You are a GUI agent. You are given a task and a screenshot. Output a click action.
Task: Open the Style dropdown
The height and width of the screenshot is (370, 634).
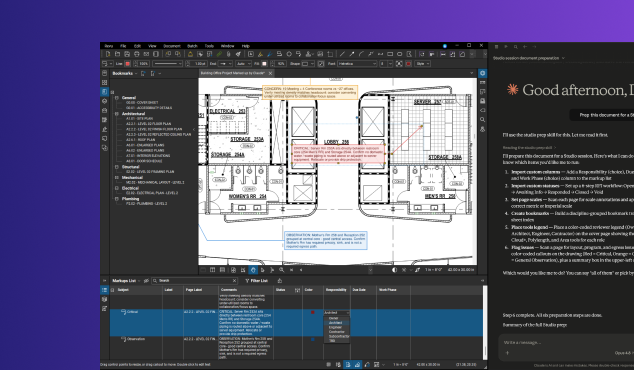(423, 64)
